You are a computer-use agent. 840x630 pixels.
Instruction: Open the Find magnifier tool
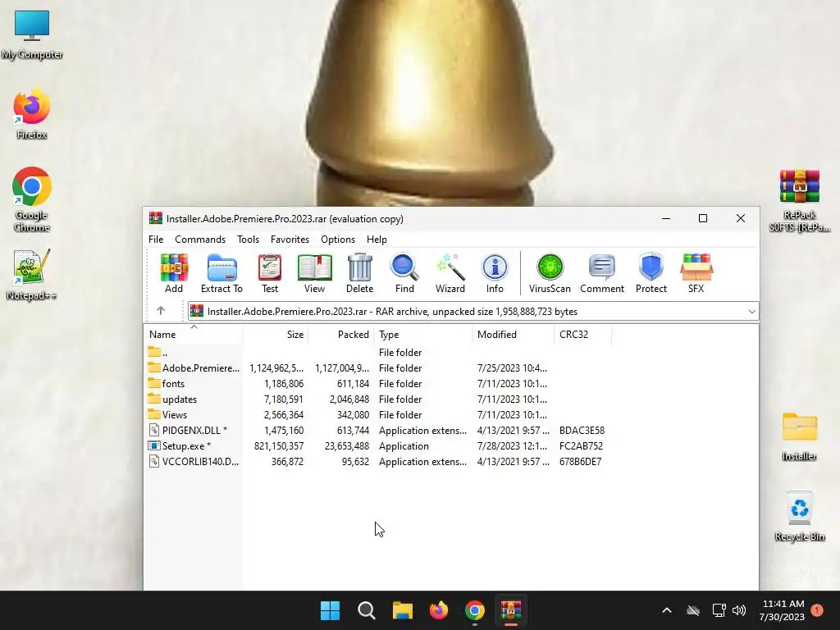click(404, 273)
